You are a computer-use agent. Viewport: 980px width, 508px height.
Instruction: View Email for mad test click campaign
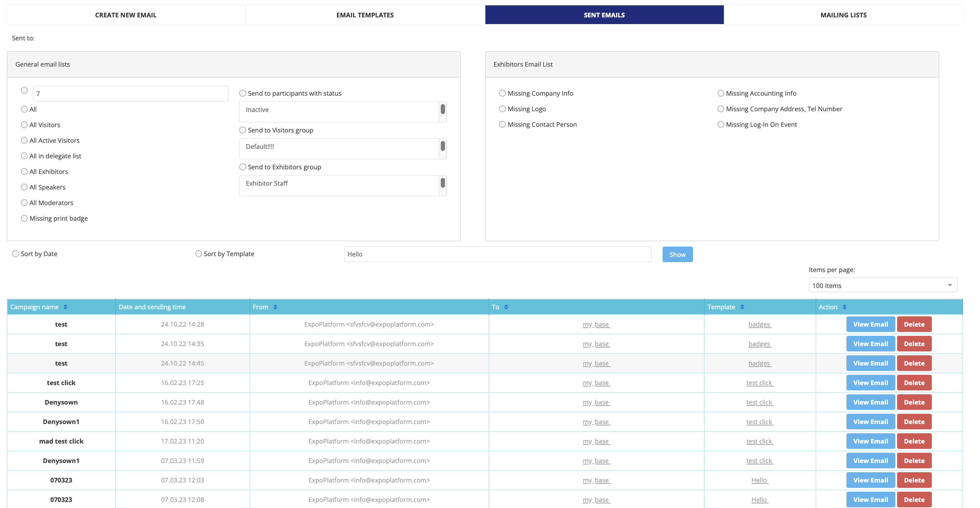[x=870, y=441]
